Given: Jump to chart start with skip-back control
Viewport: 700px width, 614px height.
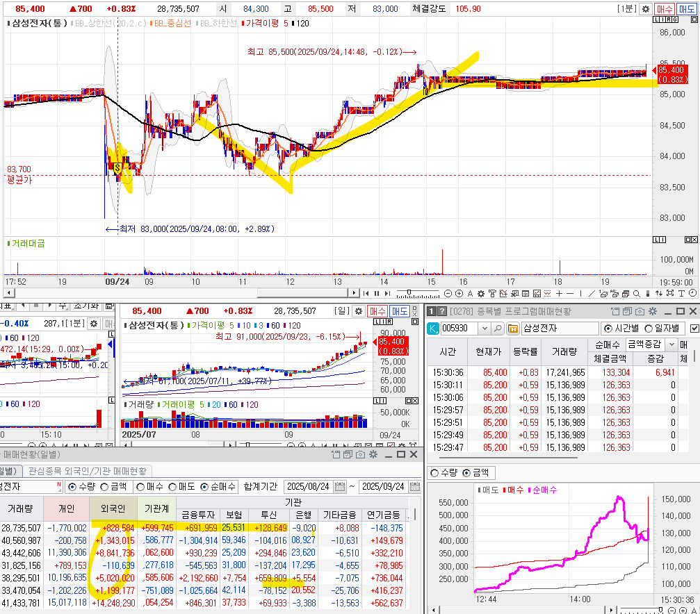Looking at the screenshot, I should [x=366, y=293].
